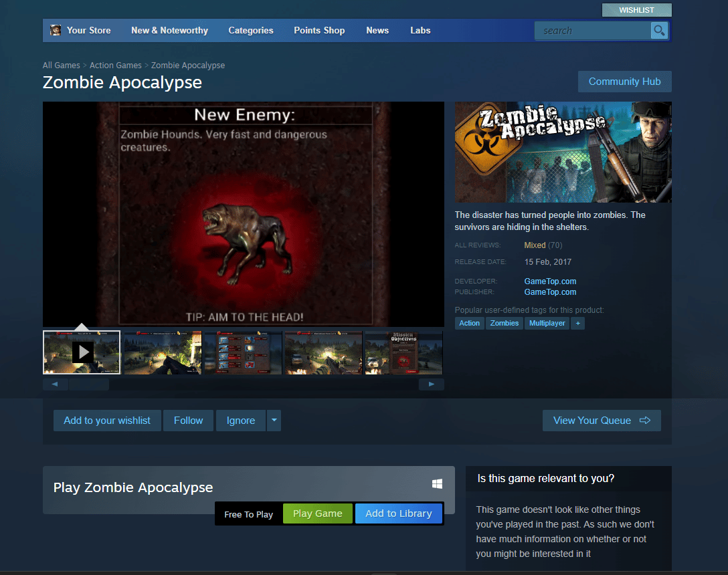Click View Your Queue button
728x575 pixels.
pos(602,421)
